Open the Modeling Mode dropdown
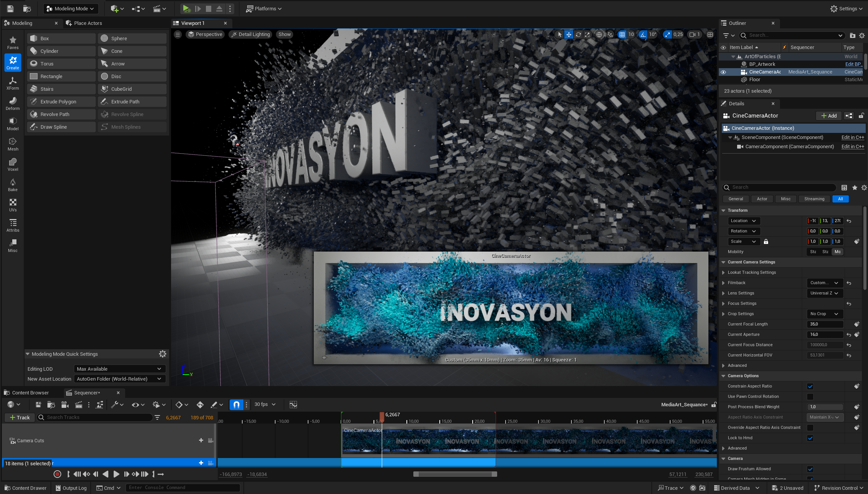Screen dimensions: 868x494 click(x=70, y=8)
